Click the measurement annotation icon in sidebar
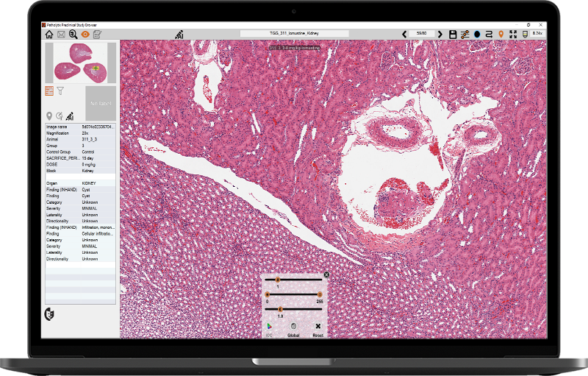Viewport: 588px width, 376px height. [60, 116]
